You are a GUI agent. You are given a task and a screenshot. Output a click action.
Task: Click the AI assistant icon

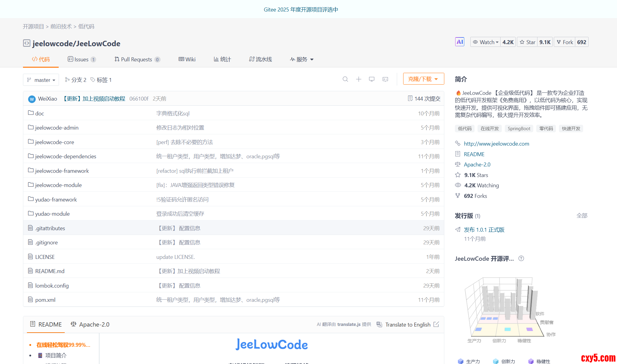click(x=459, y=42)
